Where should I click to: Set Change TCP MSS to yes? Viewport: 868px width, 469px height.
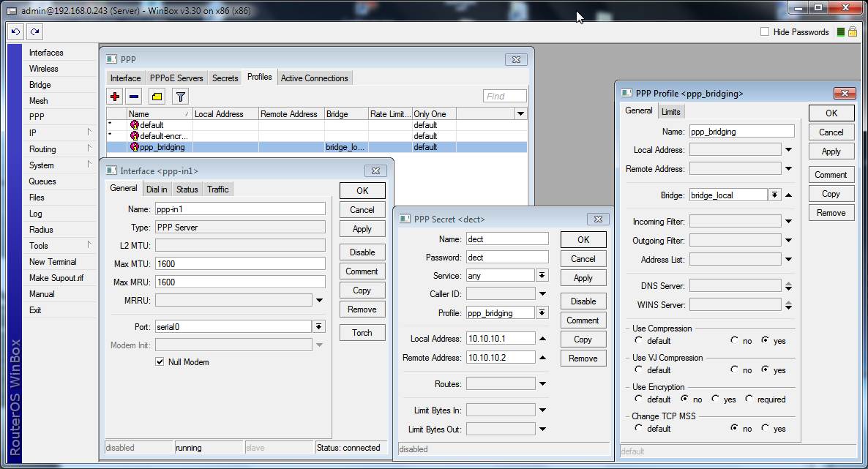(x=765, y=428)
